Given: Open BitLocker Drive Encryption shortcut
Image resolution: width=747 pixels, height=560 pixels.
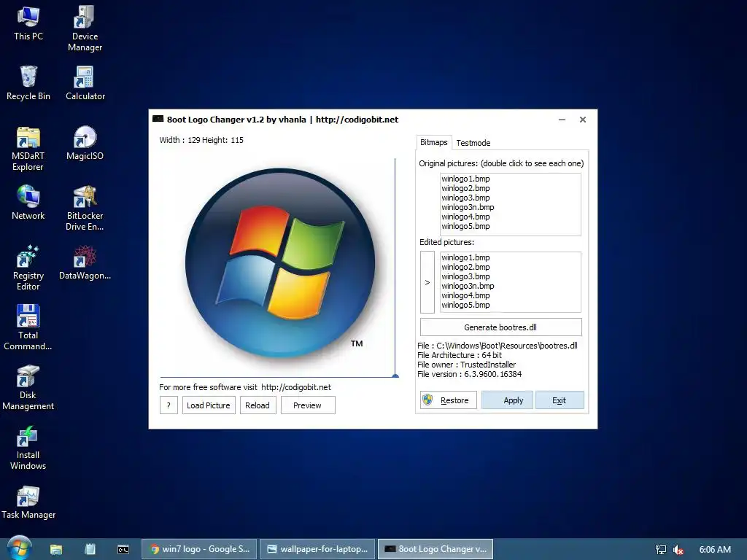Looking at the screenshot, I should tap(85, 208).
